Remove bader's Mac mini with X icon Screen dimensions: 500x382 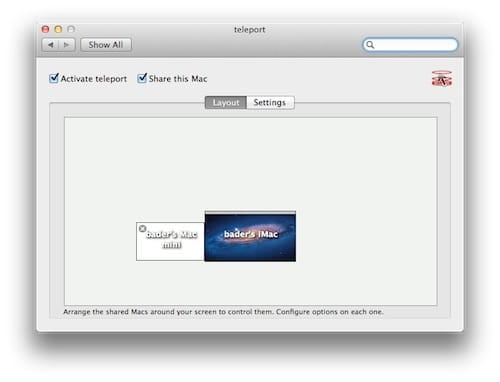(x=142, y=229)
